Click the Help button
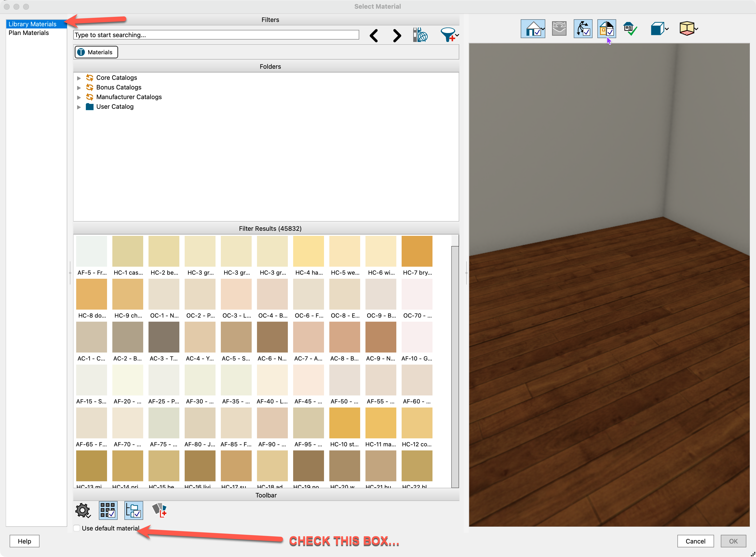Image resolution: width=756 pixels, height=557 pixels. (x=24, y=541)
